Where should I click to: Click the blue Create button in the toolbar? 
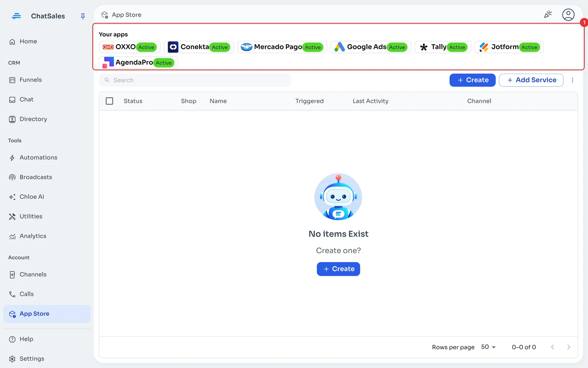click(x=473, y=80)
